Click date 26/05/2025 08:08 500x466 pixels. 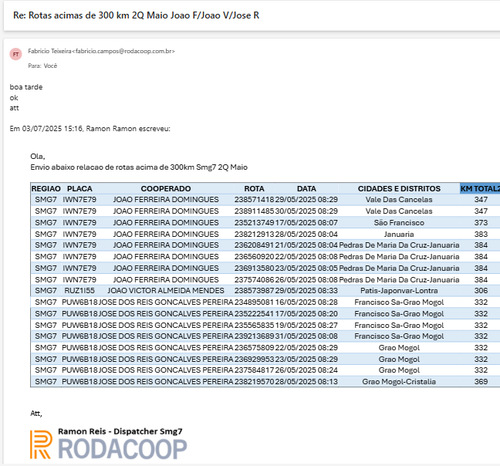point(306,280)
